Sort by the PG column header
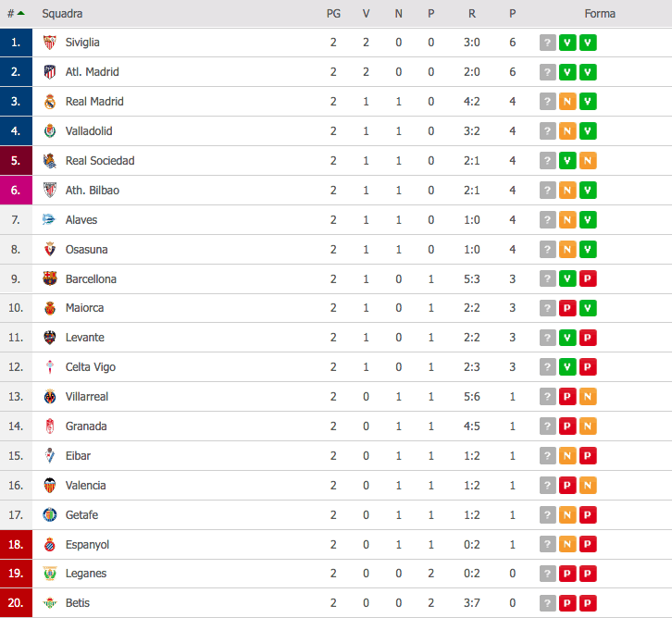The width and height of the screenshot is (672, 618). click(x=333, y=14)
